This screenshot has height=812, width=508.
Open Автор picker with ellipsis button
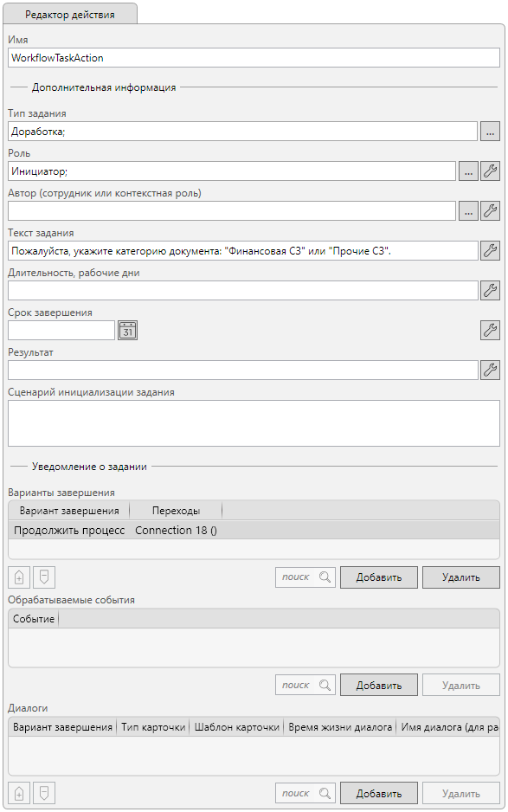pyautogui.click(x=468, y=210)
